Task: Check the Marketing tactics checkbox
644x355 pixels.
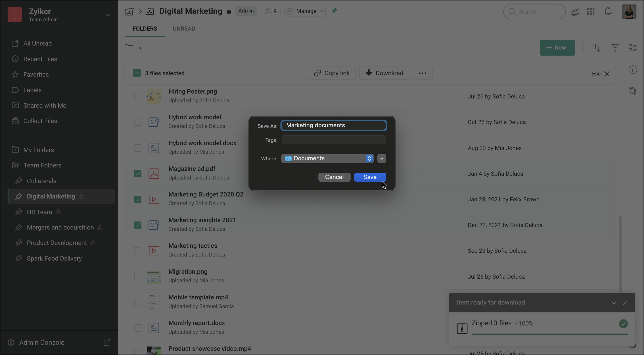Action: coord(138,251)
